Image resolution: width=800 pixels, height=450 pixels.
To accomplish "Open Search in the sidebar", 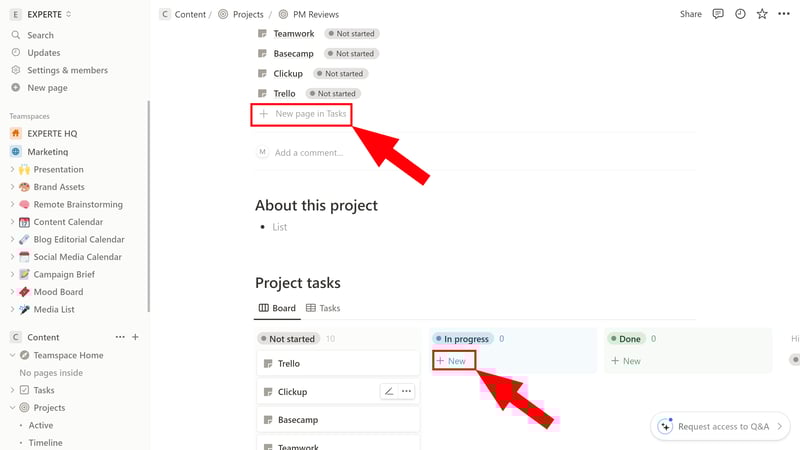I will pyautogui.click(x=40, y=35).
